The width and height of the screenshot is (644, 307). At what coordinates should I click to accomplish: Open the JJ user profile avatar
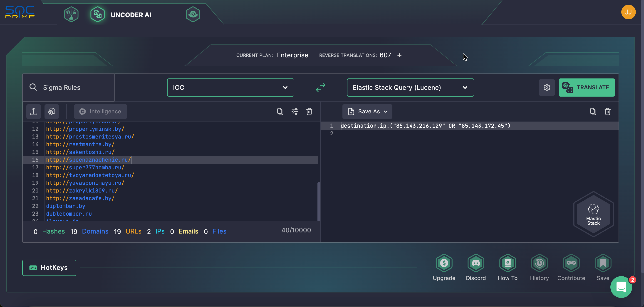pyautogui.click(x=628, y=12)
